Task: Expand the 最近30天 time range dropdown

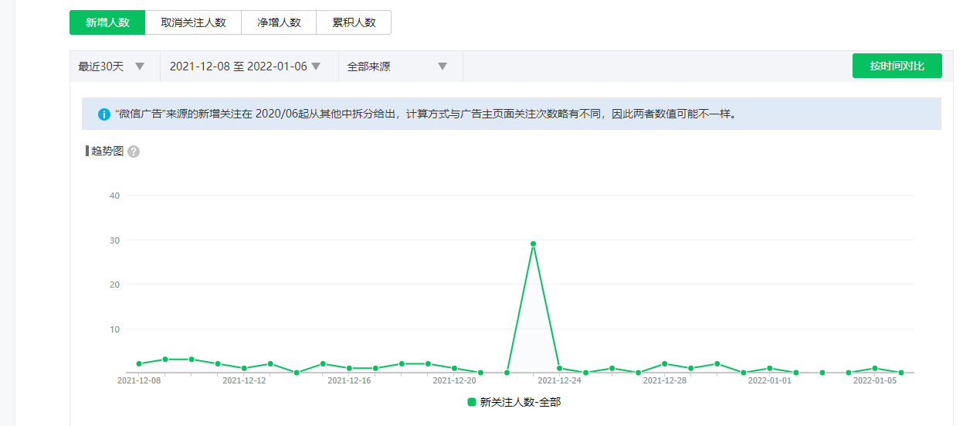Action: (112, 66)
